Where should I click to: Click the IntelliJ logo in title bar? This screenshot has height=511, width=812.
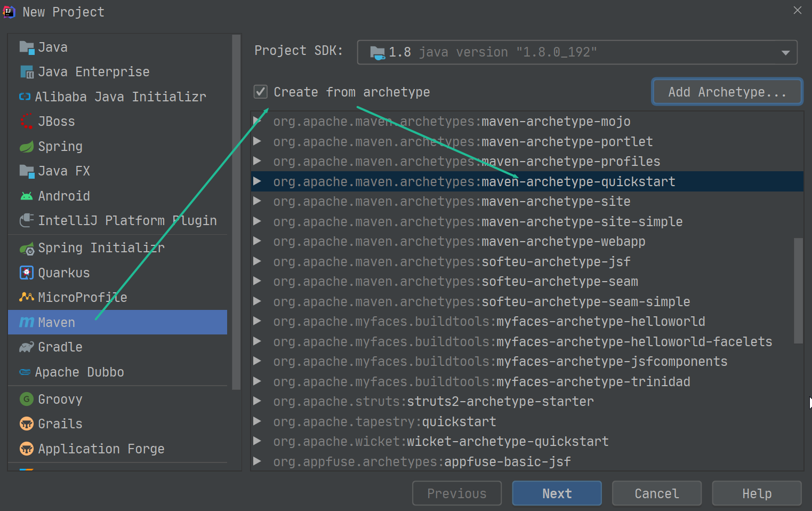click(x=10, y=12)
